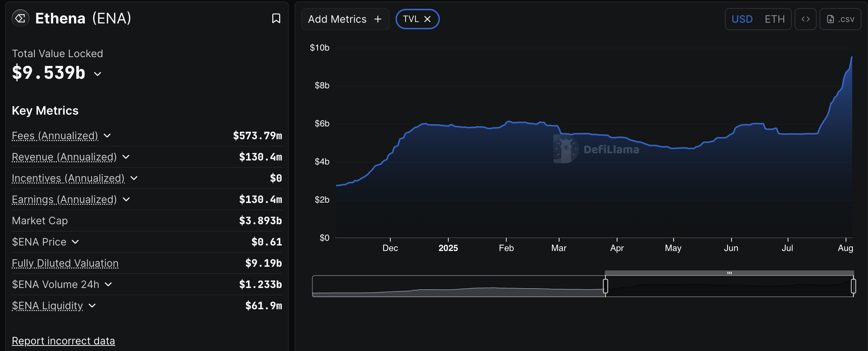Viewport: 868px width, 351px height.
Task: Click the Total Value Locked label
Action: coord(58,53)
